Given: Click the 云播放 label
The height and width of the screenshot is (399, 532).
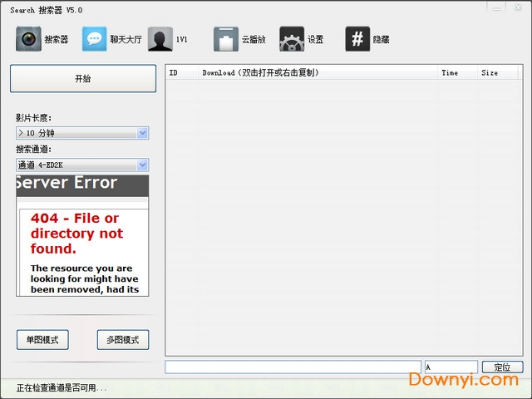Looking at the screenshot, I should 254,39.
